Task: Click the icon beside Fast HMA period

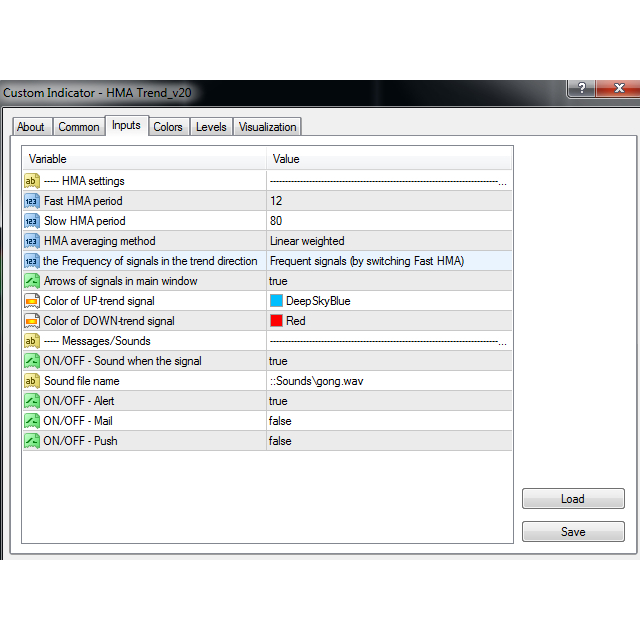Action: pos(31,201)
